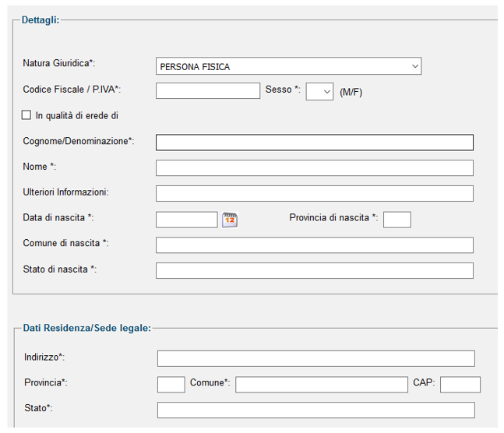The image size is (504, 433).
Task: Click the residence Provincia small box
Action: pos(171,385)
